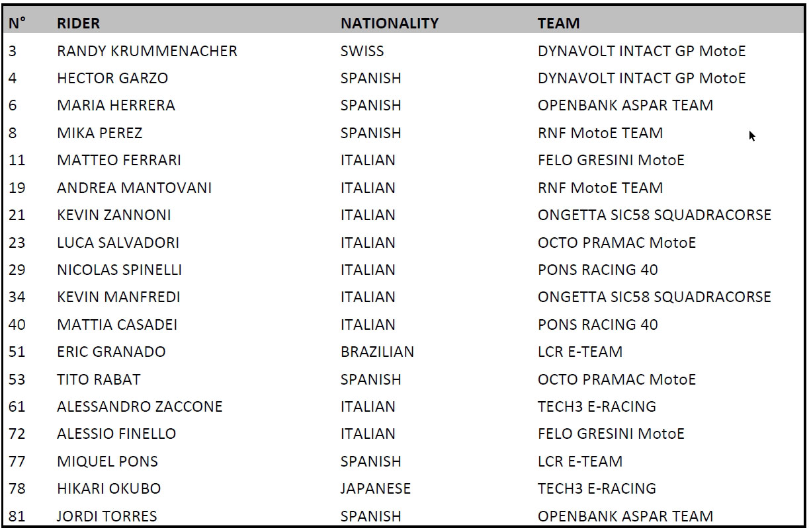Click ALESSANDRO ZACCONE name

point(140,406)
